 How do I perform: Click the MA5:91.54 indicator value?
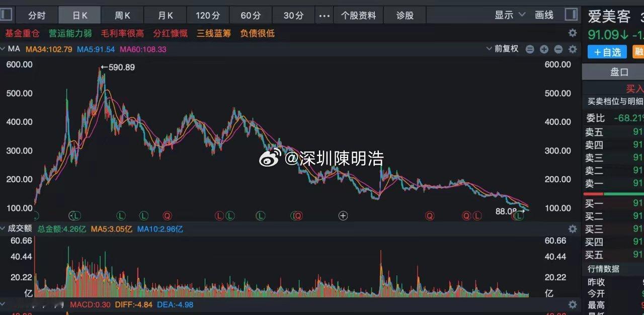(x=96, y=49)
